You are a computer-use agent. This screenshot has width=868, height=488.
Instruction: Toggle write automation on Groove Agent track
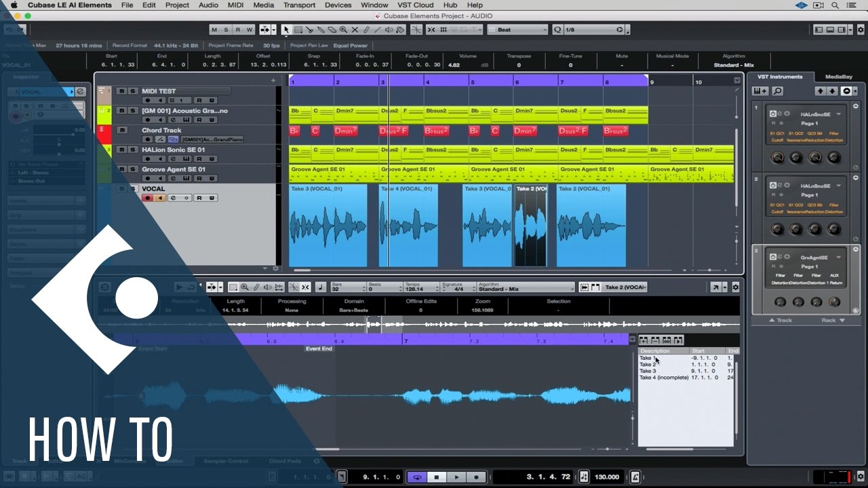(x=212, y=179)
